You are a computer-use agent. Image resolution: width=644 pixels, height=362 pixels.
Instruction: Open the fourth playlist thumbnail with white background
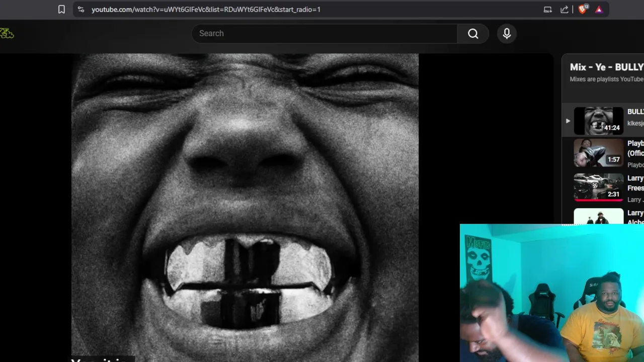(x=599, y=216)
